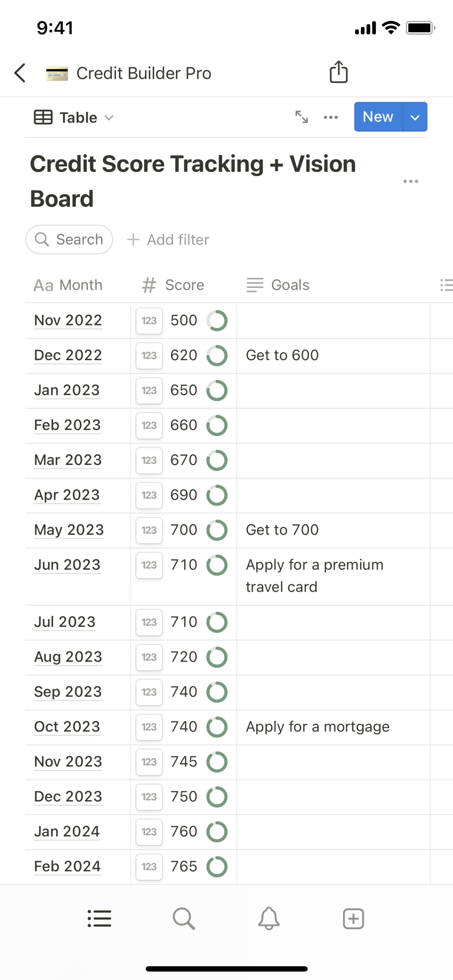Tap the create new page plus icon
This screenshot has height=980, width=453.
[x=353, y=919]
